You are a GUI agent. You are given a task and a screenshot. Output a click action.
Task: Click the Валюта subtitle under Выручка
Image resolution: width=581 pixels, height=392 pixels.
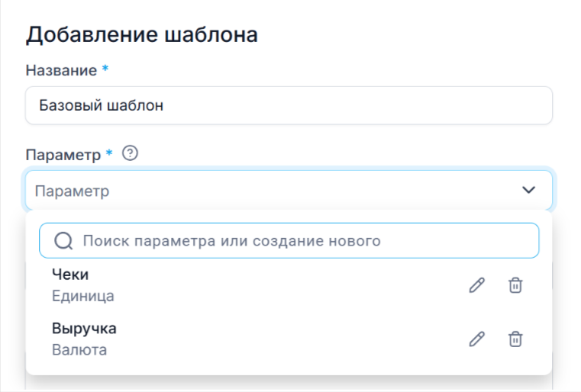[x=79, y=350]
